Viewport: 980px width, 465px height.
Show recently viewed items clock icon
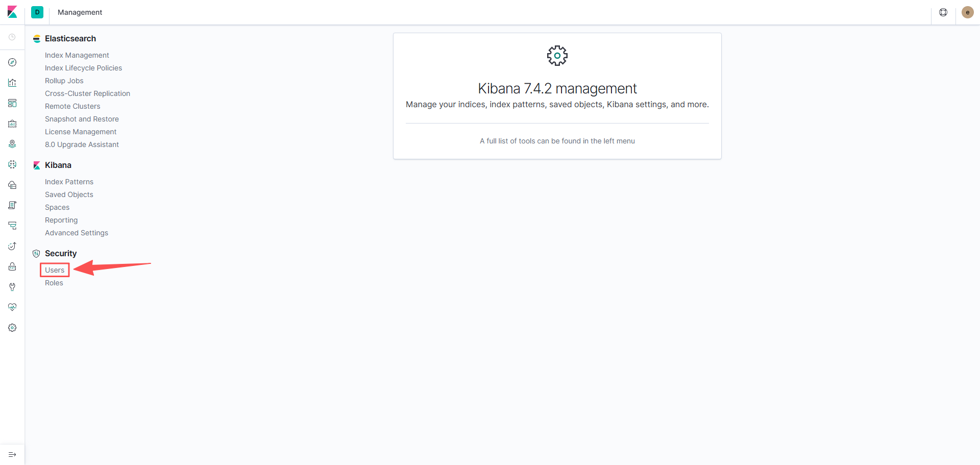[x=12, y=37]
